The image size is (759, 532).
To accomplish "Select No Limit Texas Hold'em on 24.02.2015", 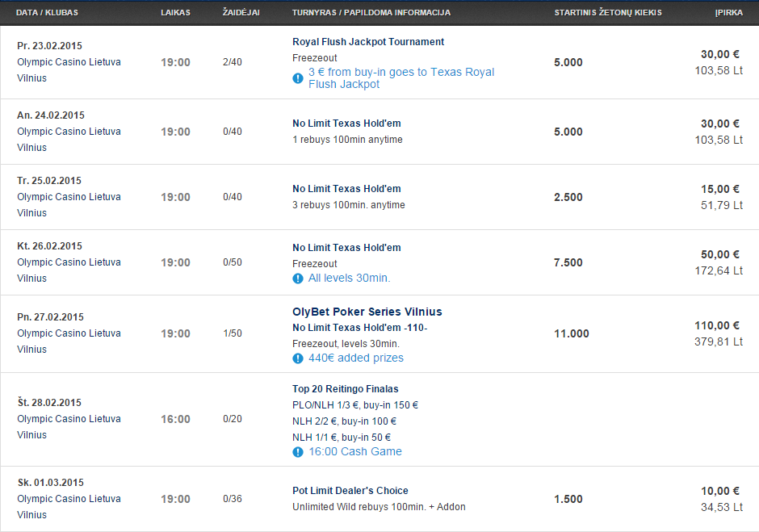I will [346, 123].
